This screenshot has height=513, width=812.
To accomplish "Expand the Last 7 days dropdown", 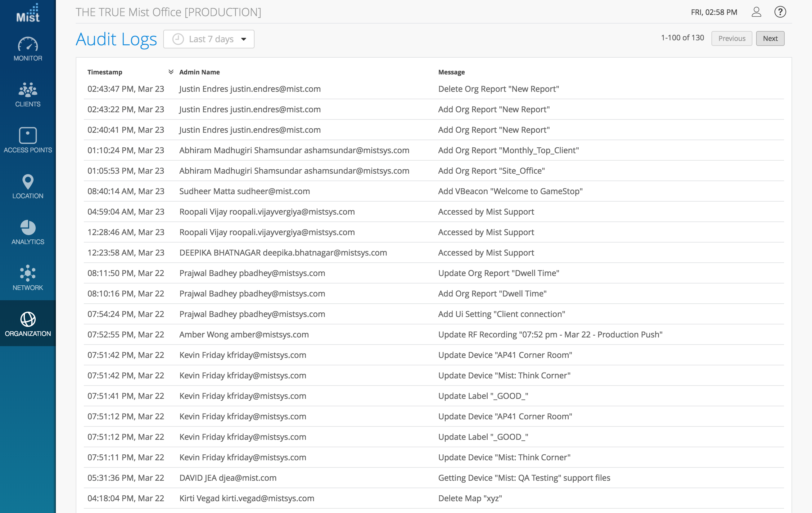I will coord(244,39).
